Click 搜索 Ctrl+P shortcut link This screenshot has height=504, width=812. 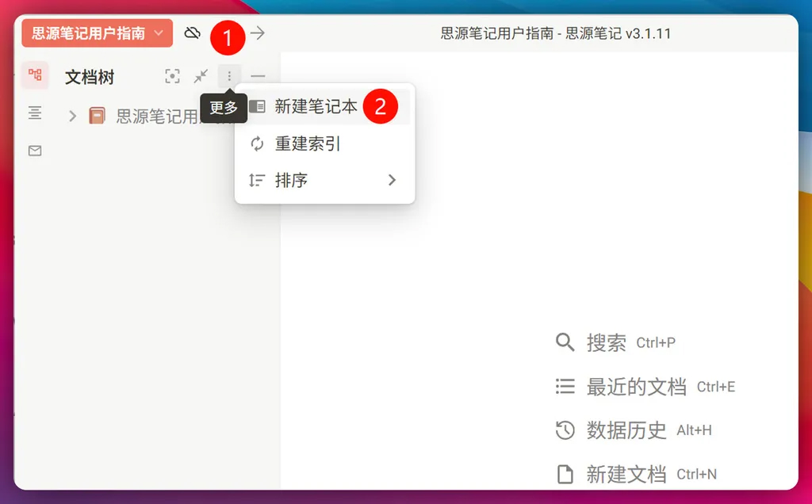(615, 342)
